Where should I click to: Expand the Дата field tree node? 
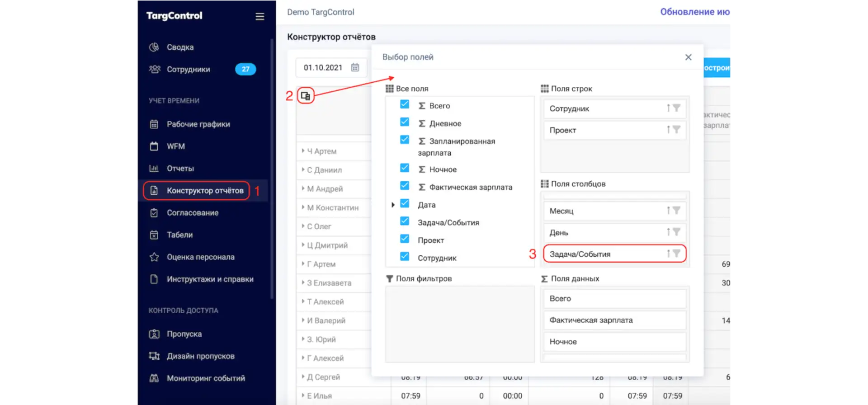click(x=393, y=205)
